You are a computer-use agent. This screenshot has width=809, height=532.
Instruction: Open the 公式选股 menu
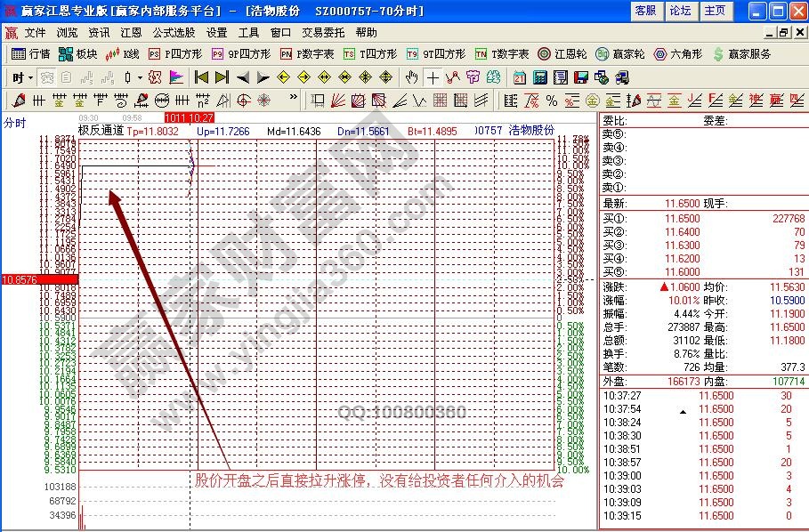[x=174, y=32]
